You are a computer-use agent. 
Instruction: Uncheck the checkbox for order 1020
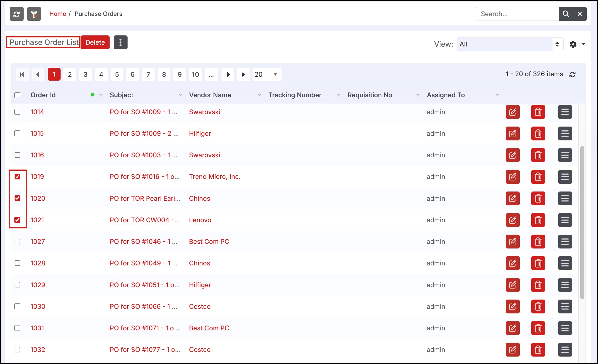click(x=17, y=198)
